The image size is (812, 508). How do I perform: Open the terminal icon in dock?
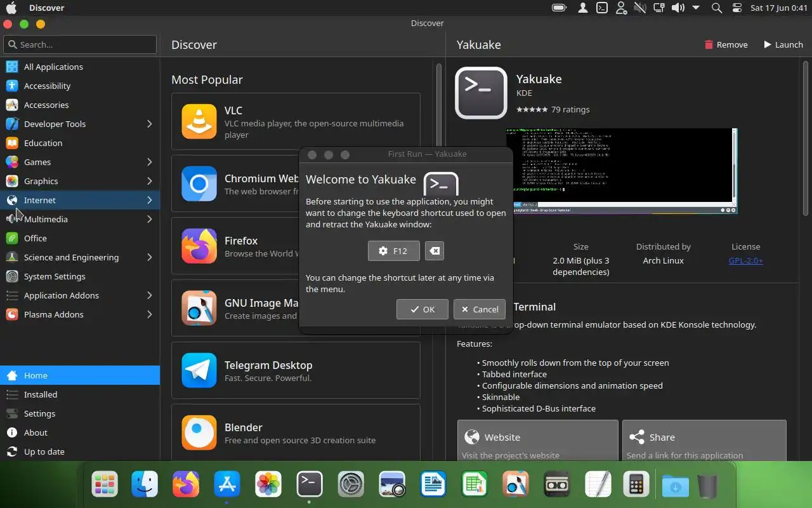pyautogui.click(x=310, y=485)
